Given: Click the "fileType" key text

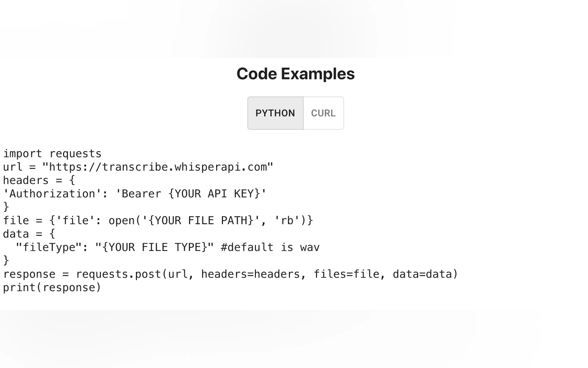Looking at the screenshot, I should pos(49,247).
